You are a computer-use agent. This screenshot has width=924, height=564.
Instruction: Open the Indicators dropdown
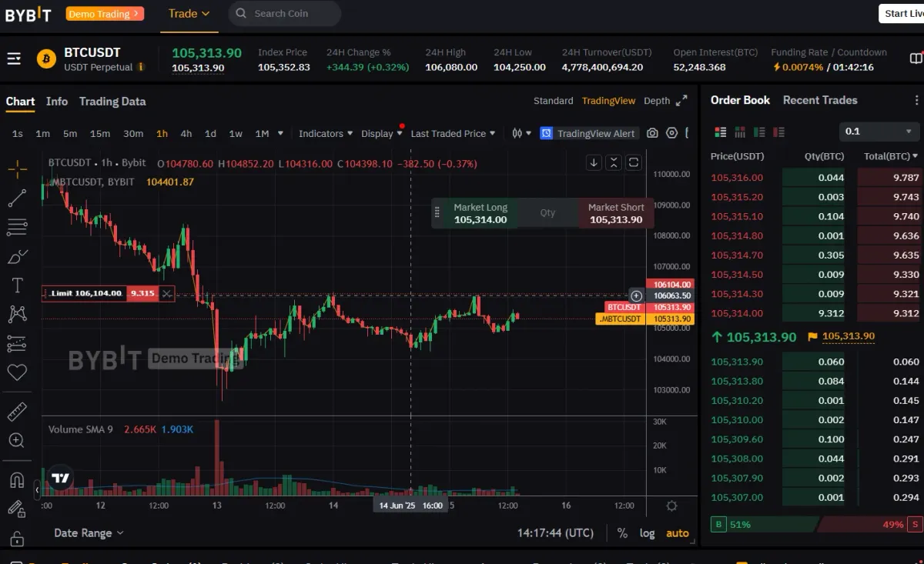(x=326, y=133)
